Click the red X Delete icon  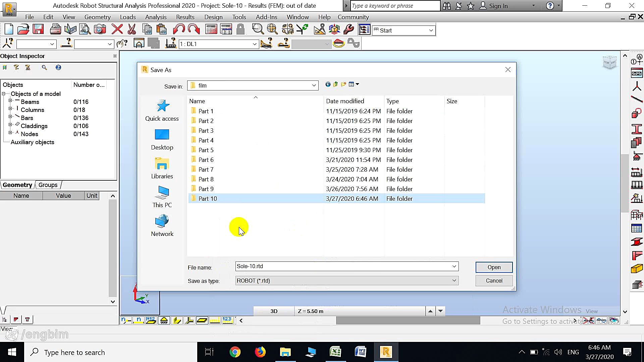pyautogui.click(x=117, y=30)
